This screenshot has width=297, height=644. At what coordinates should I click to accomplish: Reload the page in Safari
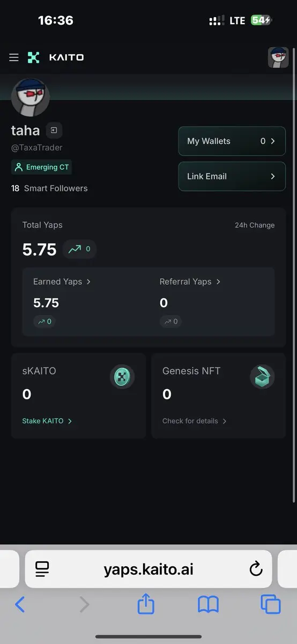click(256, 569)
